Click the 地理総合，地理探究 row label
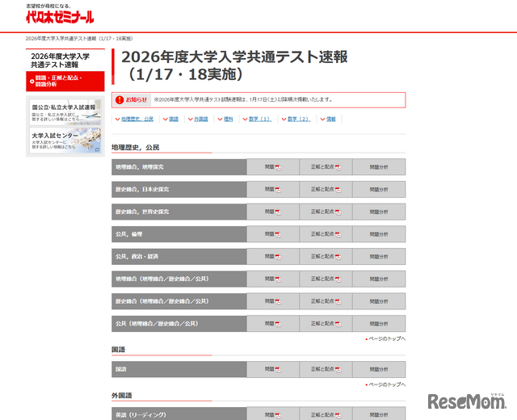Viewport: 517px width, 420px height. tap(179, 167)
